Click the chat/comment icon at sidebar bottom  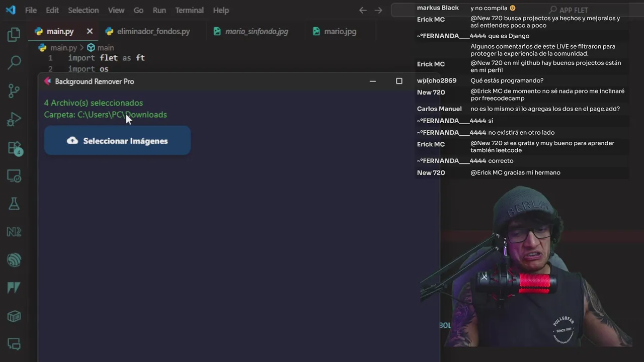14,344
